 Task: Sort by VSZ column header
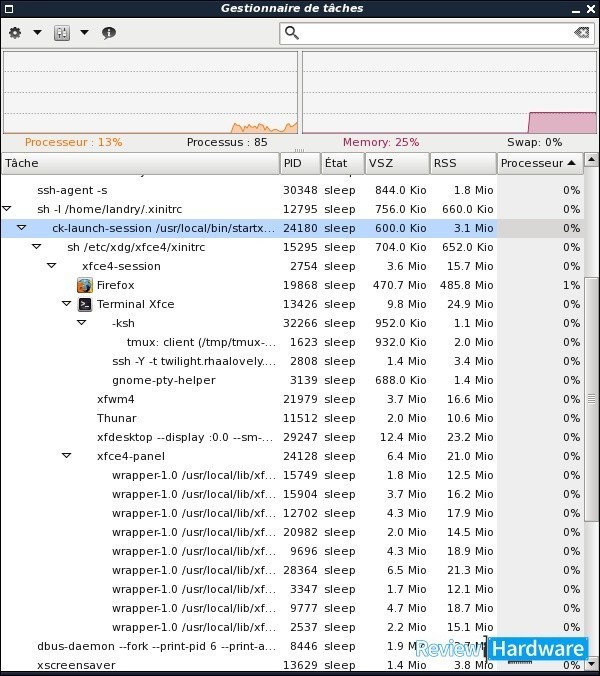click(397, 163)
